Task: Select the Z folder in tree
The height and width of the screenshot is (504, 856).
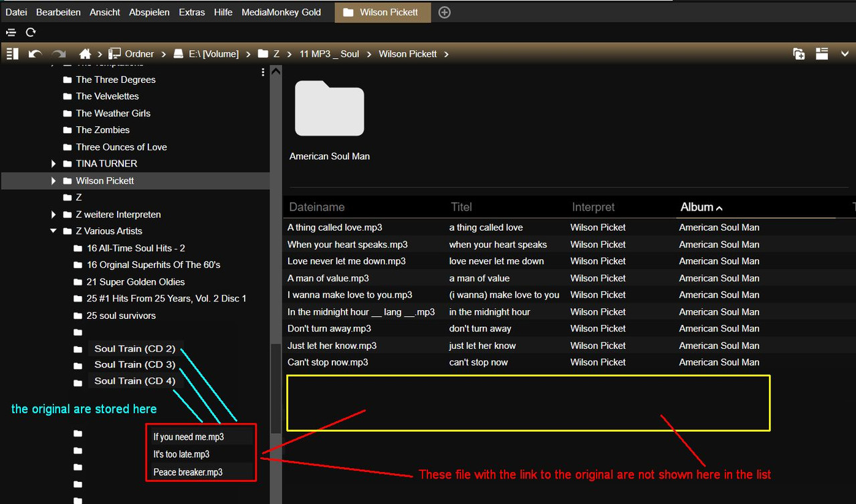Action: tap(78, 197)
